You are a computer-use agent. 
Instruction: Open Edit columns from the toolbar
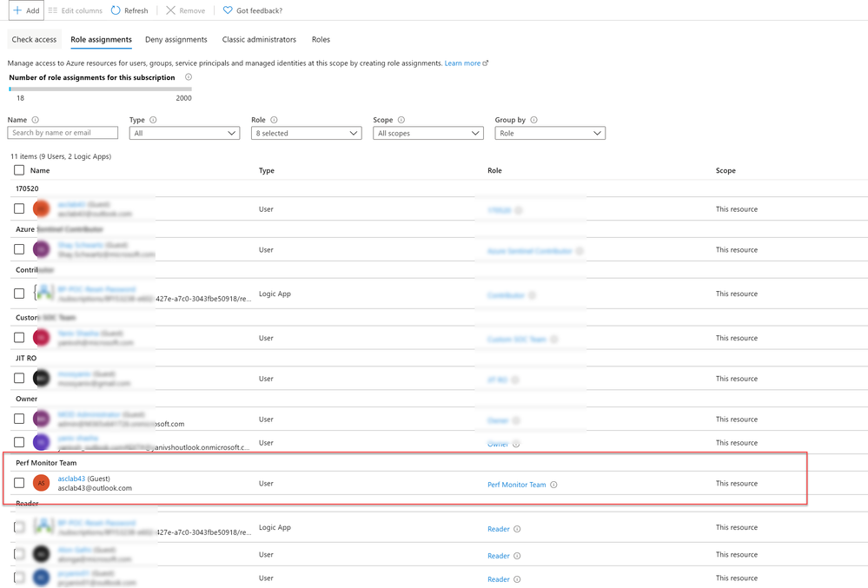(76, 10)
